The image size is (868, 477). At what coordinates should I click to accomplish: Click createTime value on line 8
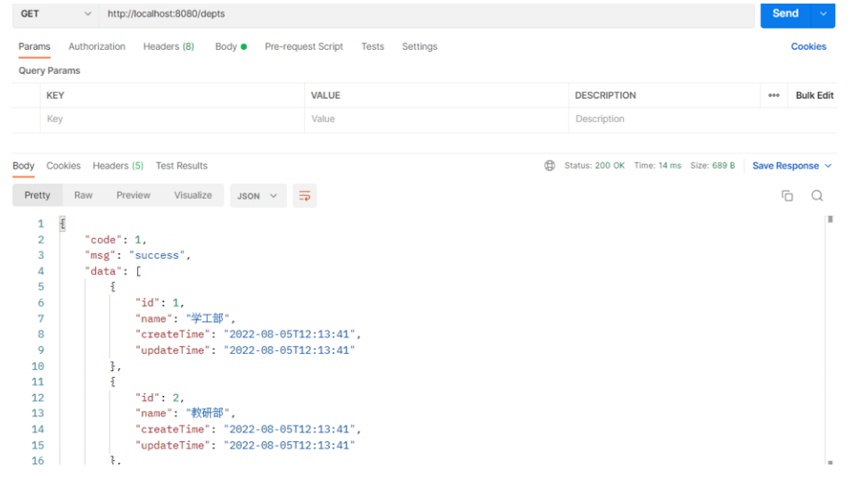(x=289, y=334)
